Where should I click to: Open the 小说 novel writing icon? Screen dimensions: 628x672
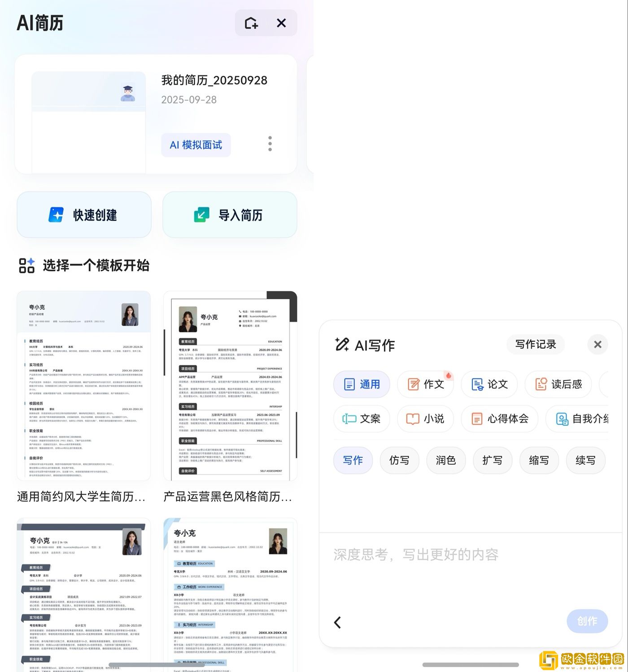pyautogui.click(x=425, y=419)
